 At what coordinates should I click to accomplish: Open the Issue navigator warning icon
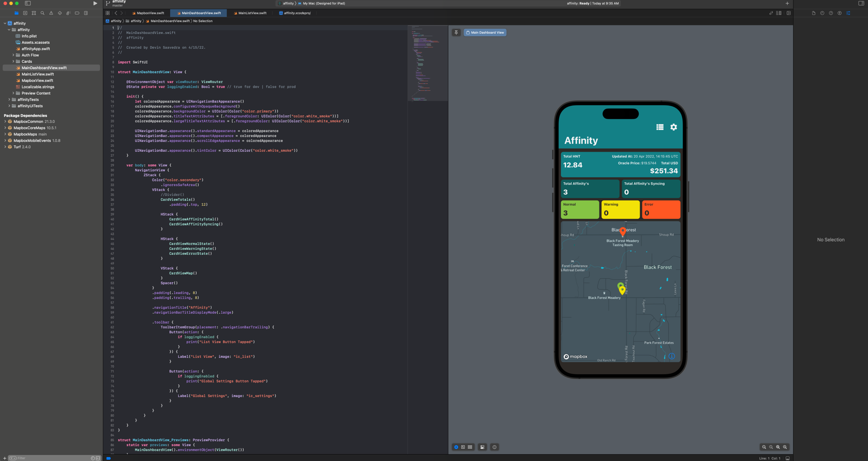pos(51,13)
